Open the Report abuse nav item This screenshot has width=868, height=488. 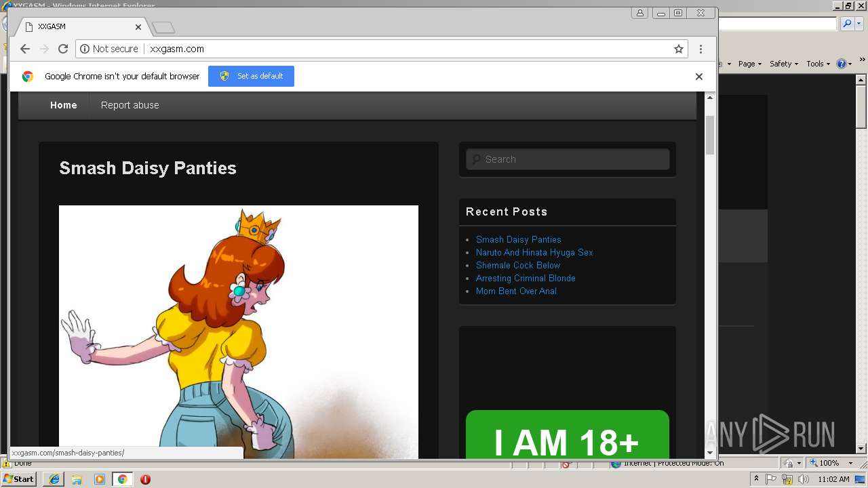coord(130,105)
